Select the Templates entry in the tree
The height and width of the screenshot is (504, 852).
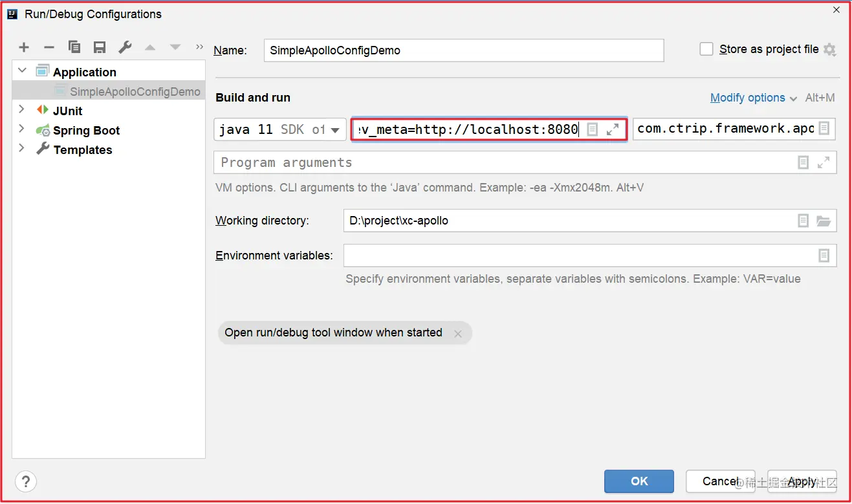click(83, 149)
